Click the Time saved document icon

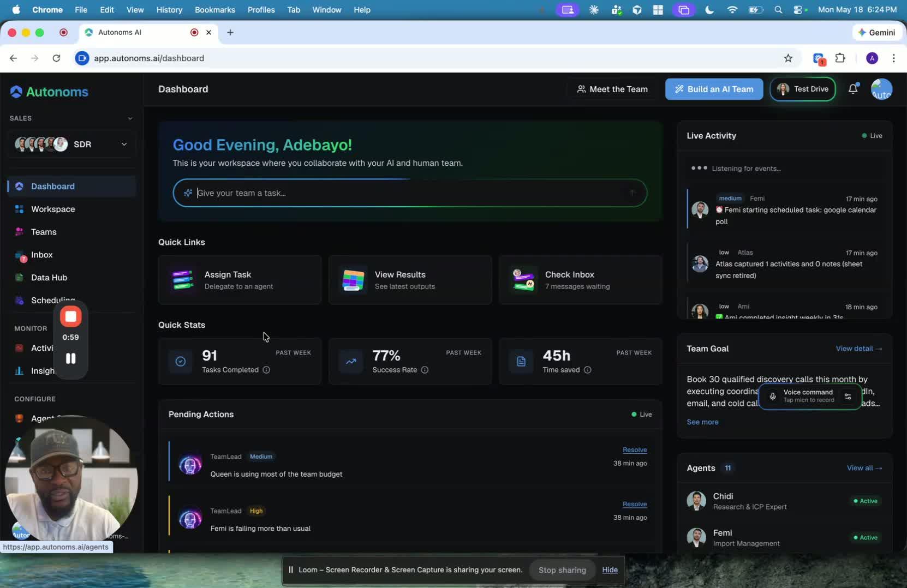pyautogui.click(x=521, y=362)
